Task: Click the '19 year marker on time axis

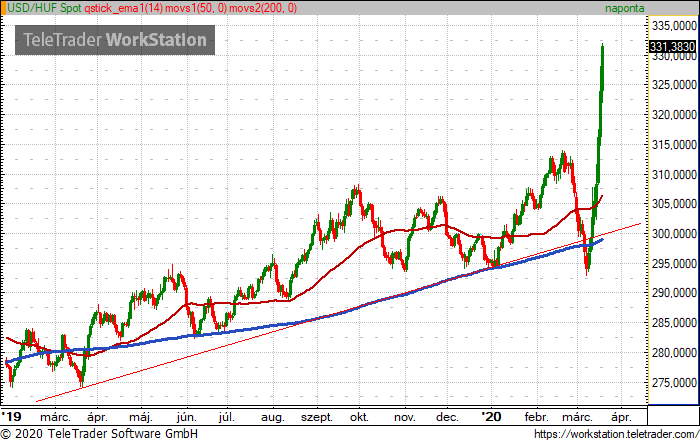Action: click(x=12, y=417)
